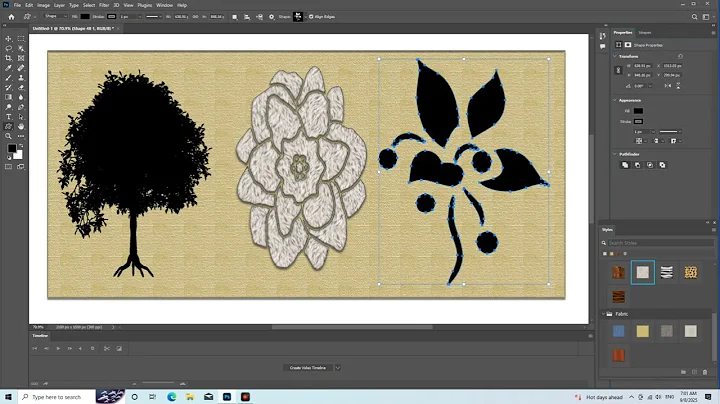720x404 pixels.
Task: Open the Layer menu
Action: (x=59, y=5)
